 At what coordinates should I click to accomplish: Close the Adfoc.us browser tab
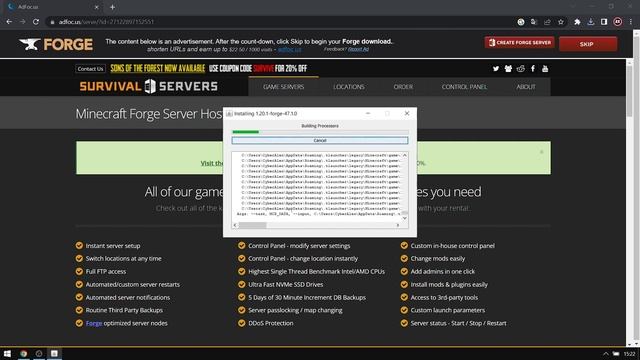96,7
